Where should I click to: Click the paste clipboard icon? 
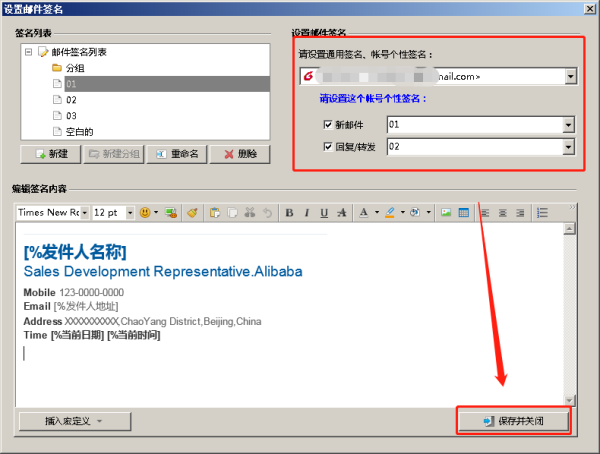pyautogui.click(x=215, y=212)
